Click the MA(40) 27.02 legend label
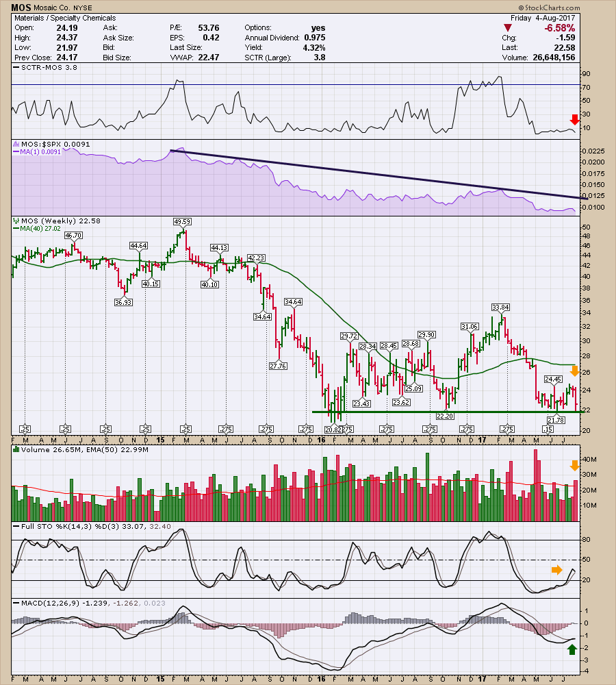The width and height of the screenshot is (616, 685). coord(40,229)
